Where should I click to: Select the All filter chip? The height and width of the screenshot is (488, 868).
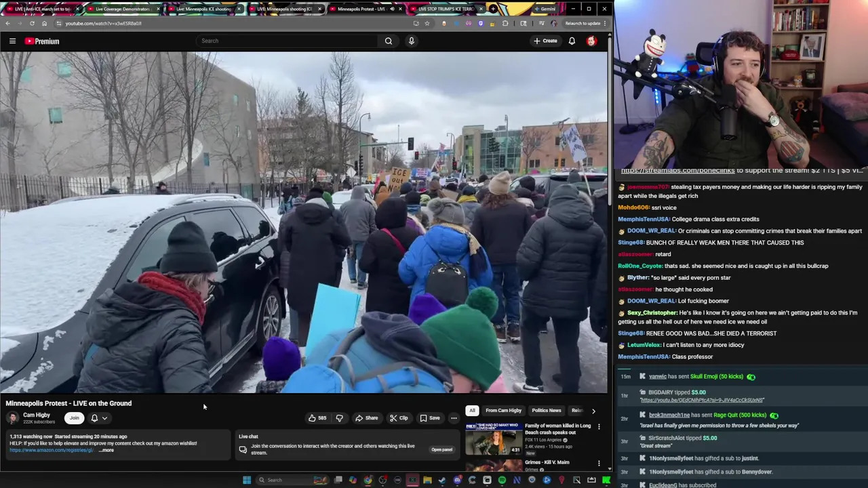tap(472, 410)
